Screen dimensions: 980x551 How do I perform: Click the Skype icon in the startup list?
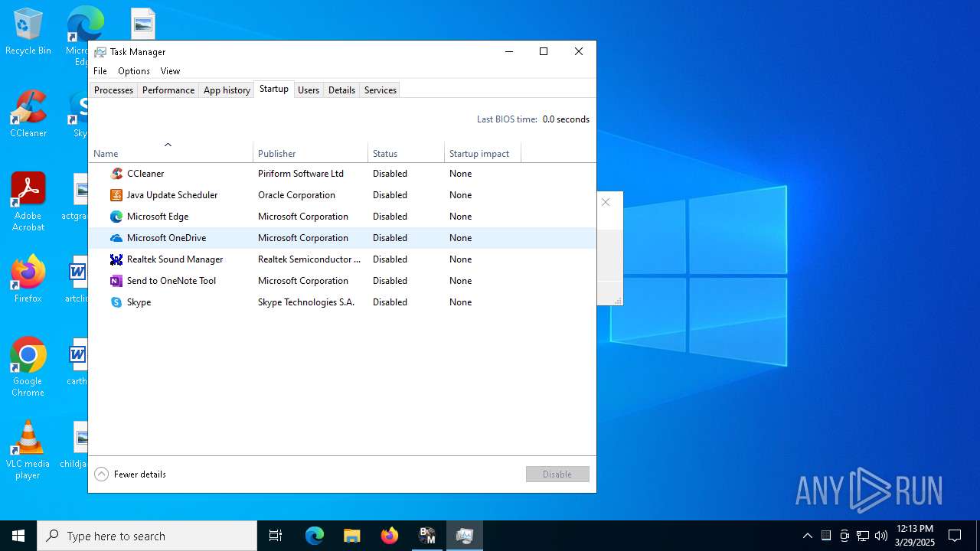(x=116, y=302)
